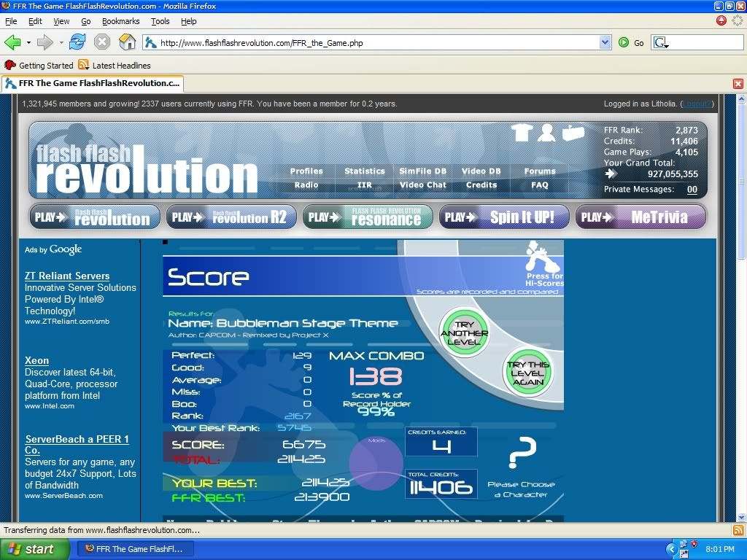This screenshot has width=747, height=560.
Task: Click the green Back arrow button
Action: click(x=12, y=42)
